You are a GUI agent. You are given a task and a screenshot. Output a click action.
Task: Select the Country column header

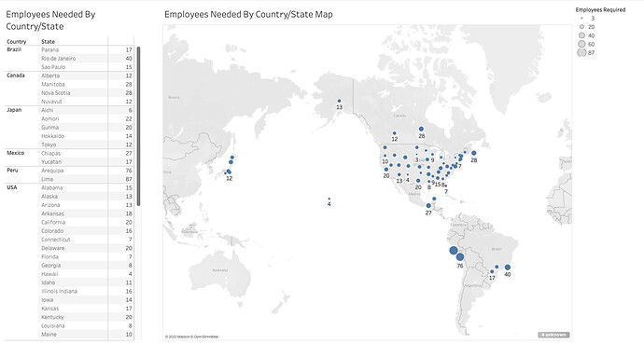pos(17,41)
